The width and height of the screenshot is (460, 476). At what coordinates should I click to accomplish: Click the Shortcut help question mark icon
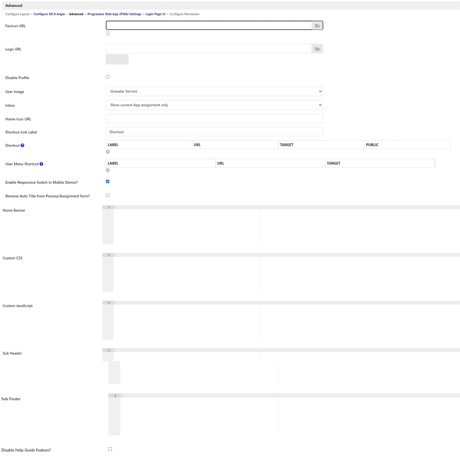pos(22,145)
